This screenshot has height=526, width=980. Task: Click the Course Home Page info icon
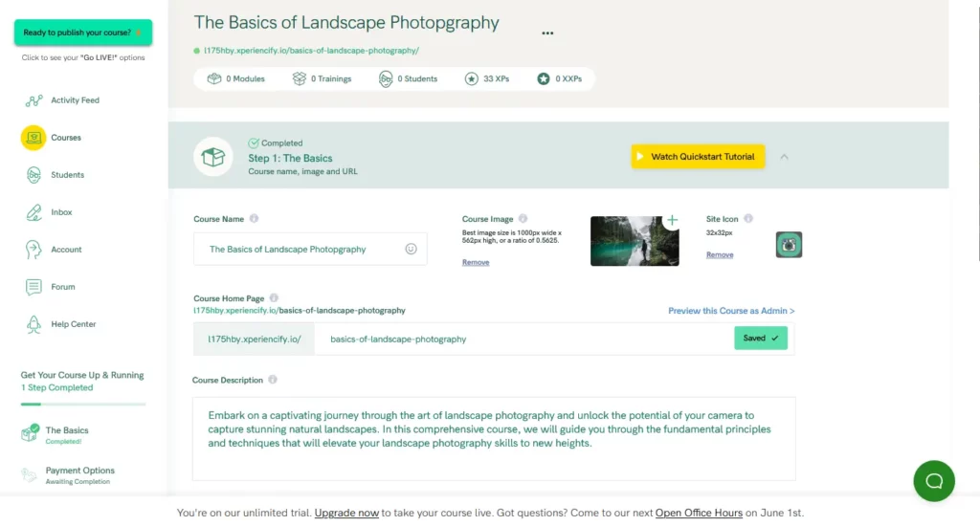tap(274, 298)
